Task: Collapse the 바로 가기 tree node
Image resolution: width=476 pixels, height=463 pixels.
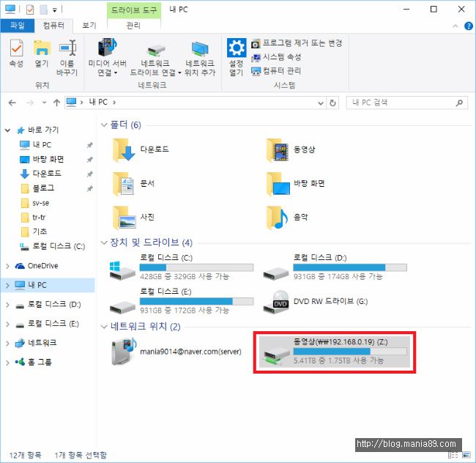Action: (x=7, y=130)
